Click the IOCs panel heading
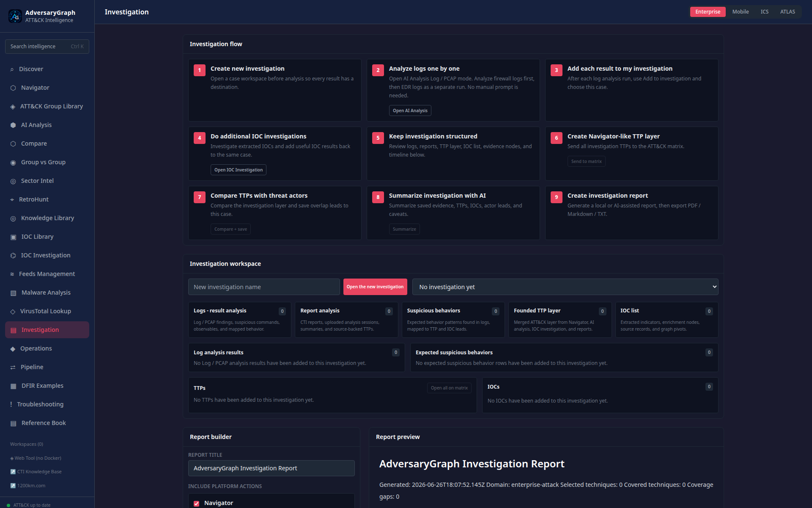812x508 pixels. [493, 387]
